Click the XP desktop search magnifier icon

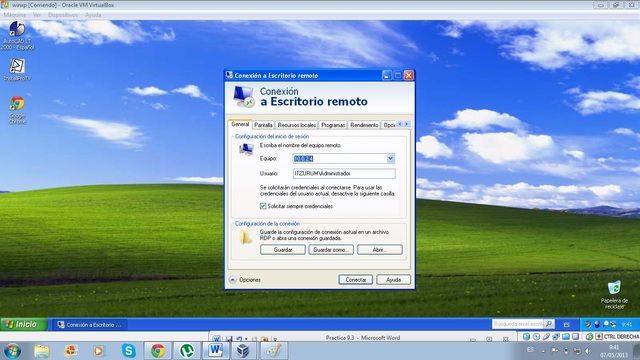pos(549,324)
